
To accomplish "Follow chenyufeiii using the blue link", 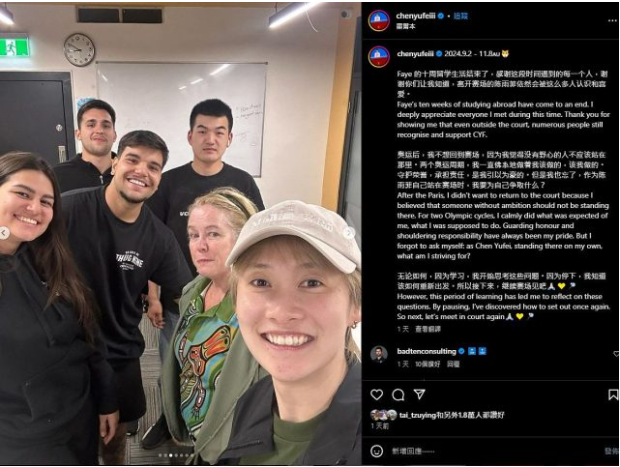I will point(461,16).
